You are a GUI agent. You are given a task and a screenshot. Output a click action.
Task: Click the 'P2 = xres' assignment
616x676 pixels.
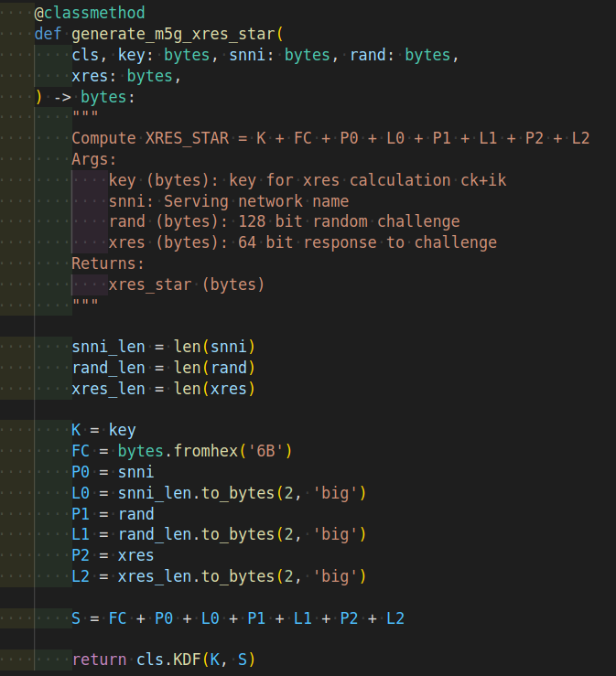click(x=113, y=555)
